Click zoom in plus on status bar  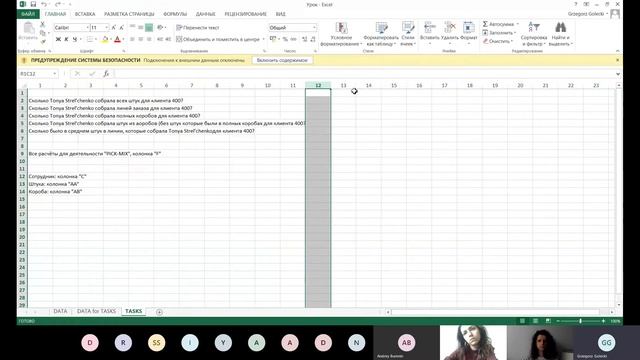pyautogui.click(x=603, y=321)
